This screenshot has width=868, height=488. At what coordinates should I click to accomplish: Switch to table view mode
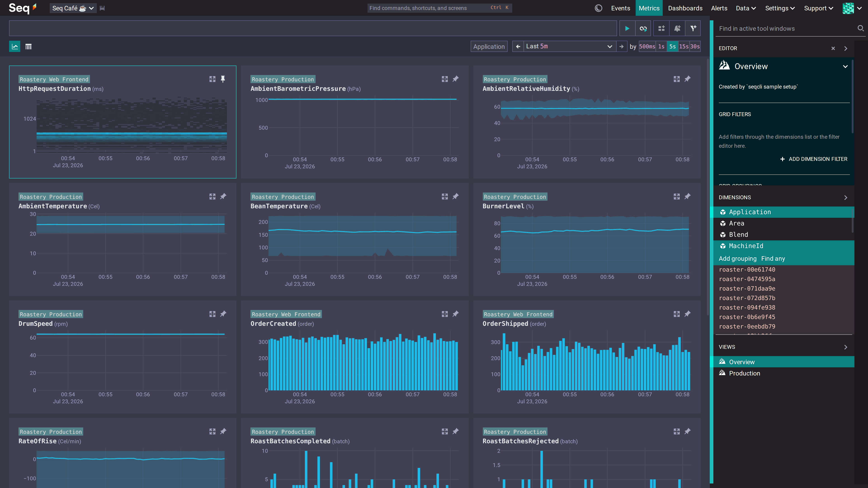pos(28,47)
